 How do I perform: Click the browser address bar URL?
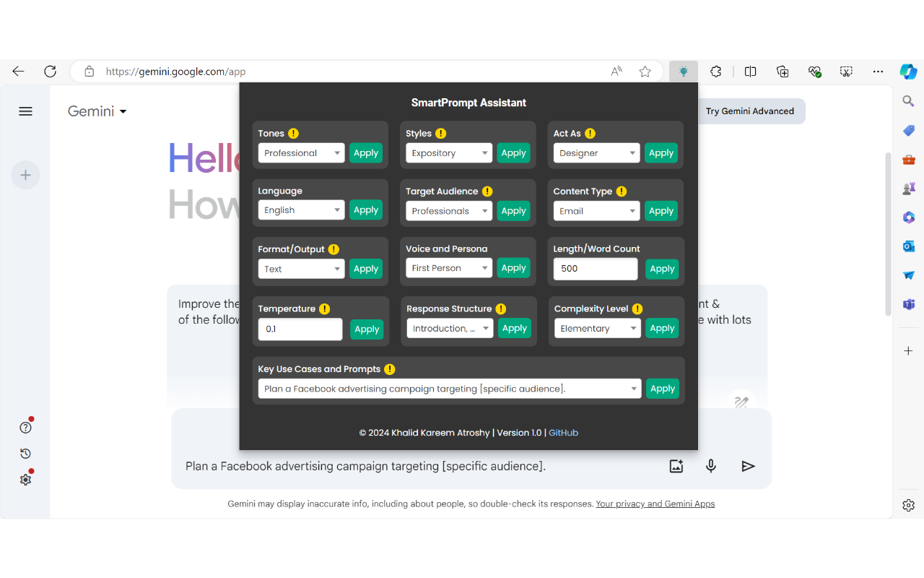[x=176, y=72]
